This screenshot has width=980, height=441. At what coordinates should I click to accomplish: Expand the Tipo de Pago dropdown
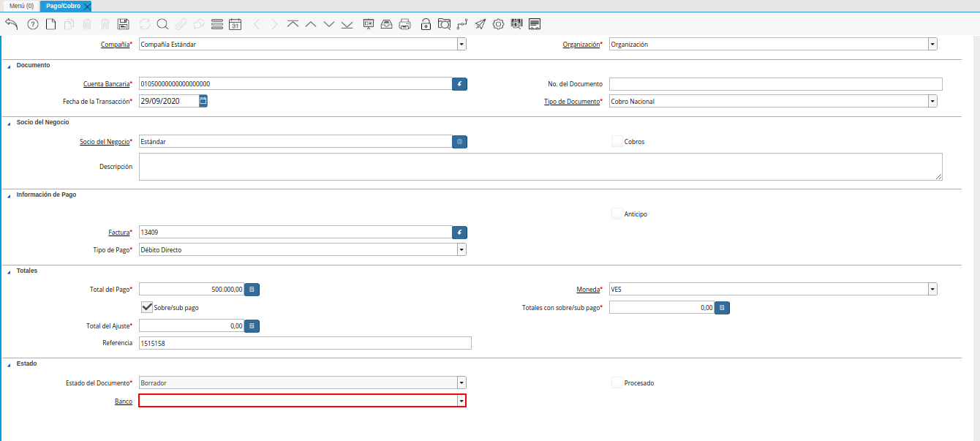point(461,250)
